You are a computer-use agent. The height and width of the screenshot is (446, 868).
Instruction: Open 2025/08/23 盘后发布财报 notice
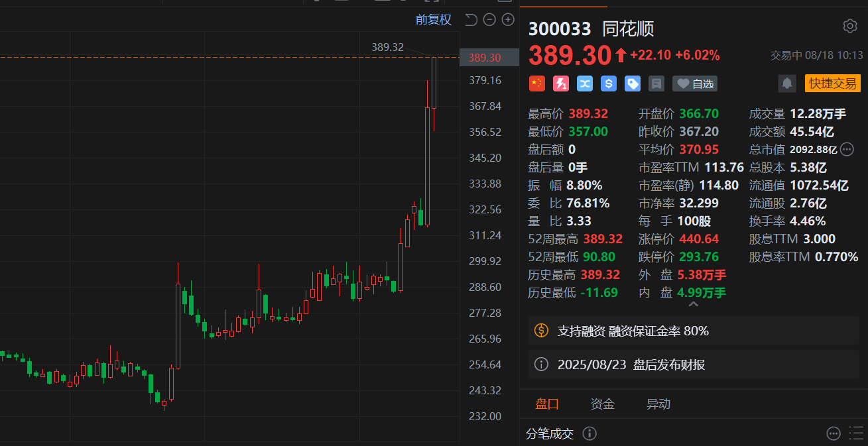(695, 364)
